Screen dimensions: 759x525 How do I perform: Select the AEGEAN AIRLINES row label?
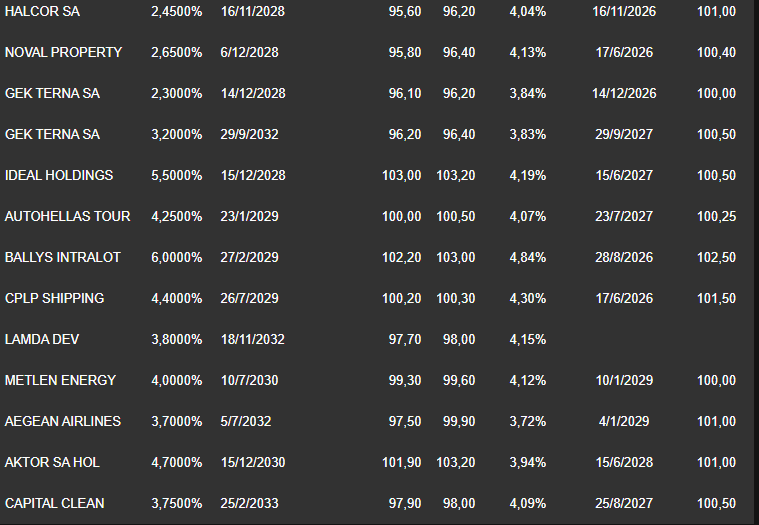click(x=63, y=421)
